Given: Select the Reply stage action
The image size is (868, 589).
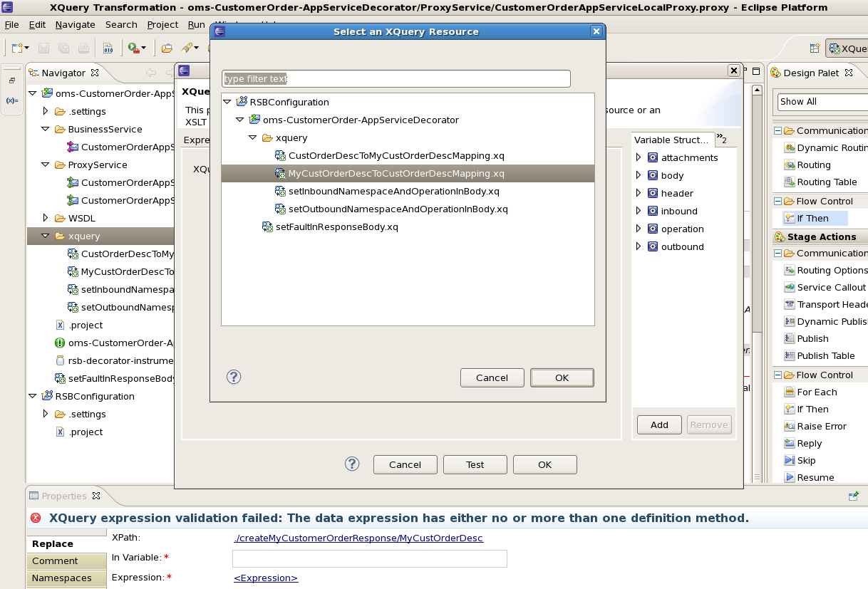Looking at the screenshot, I should tap(803, 443).
